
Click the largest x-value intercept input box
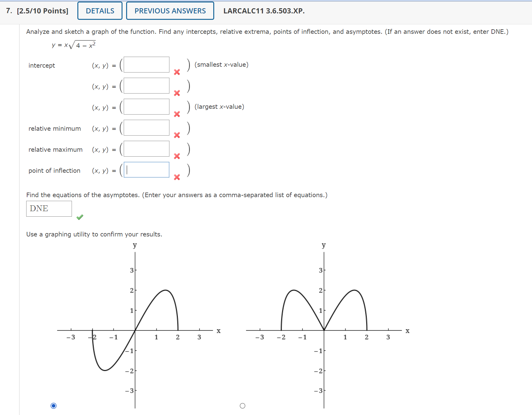147,106
